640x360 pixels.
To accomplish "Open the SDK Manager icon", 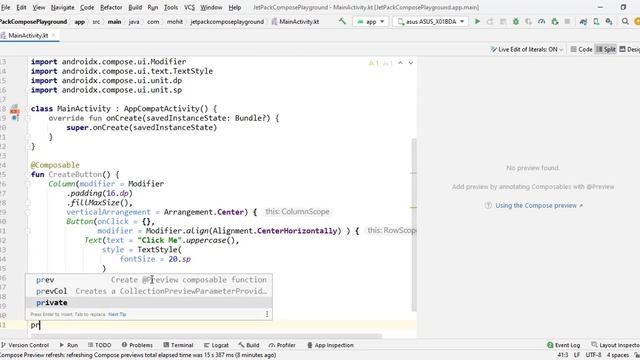I will coord(609,21).
